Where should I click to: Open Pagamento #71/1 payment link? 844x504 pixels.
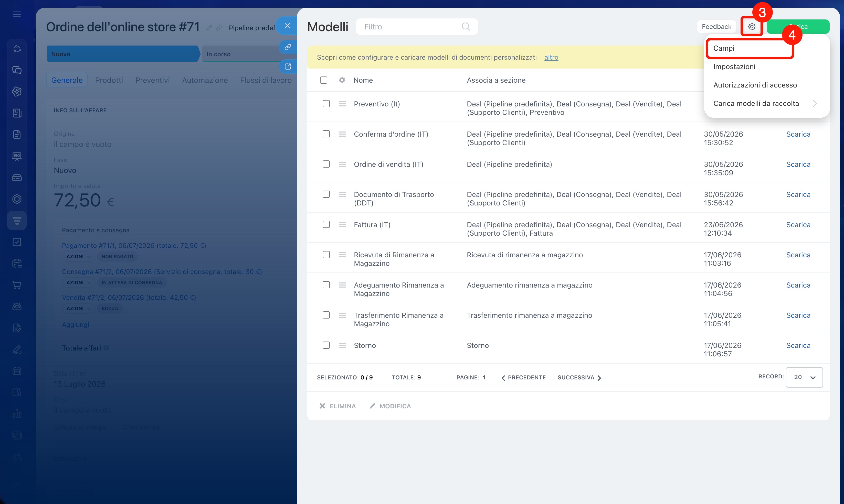[134, 246]
